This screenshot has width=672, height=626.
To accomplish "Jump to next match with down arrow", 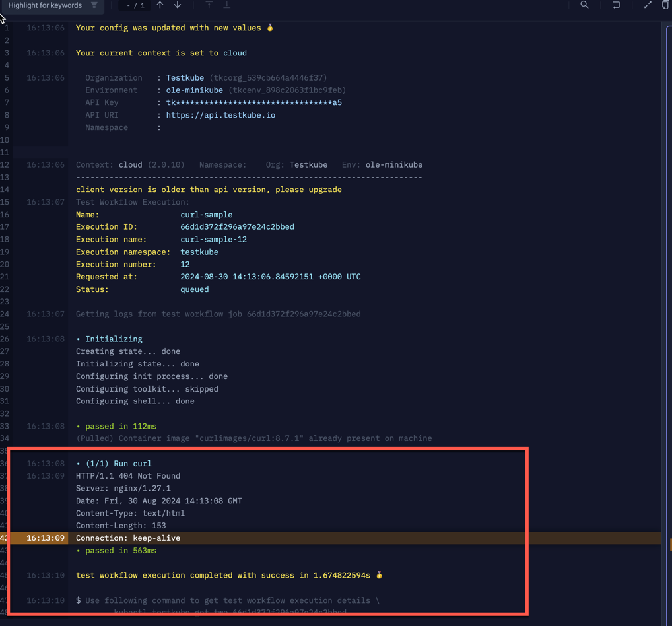I will 176,5.
